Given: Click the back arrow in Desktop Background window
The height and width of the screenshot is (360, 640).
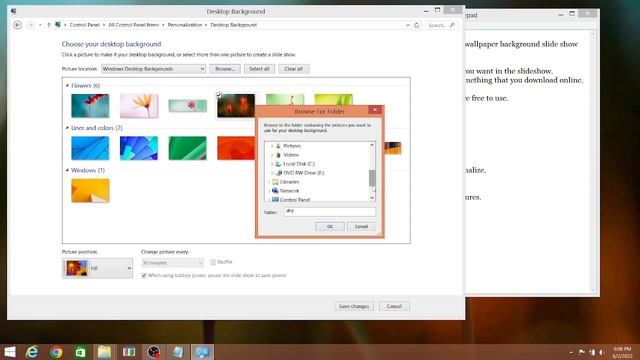Looking at the screenshot, I should pos(18,25).
